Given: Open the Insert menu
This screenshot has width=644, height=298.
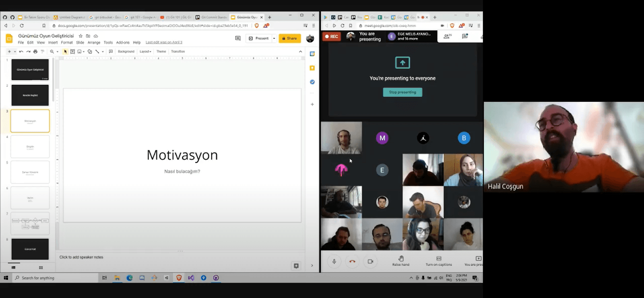Looking at the screenshot, I should tap(53, 43).
